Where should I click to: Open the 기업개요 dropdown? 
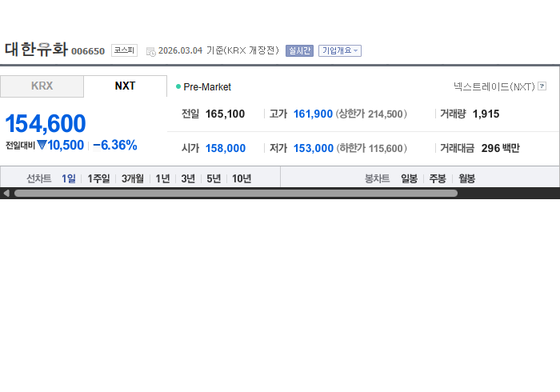[x=340, y=50]
